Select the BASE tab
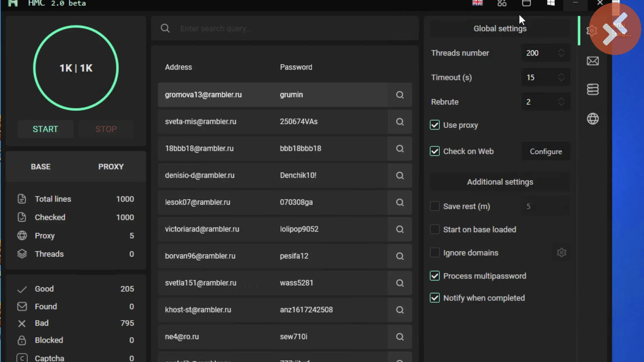The image size is (644, 362). coord(41,166)
